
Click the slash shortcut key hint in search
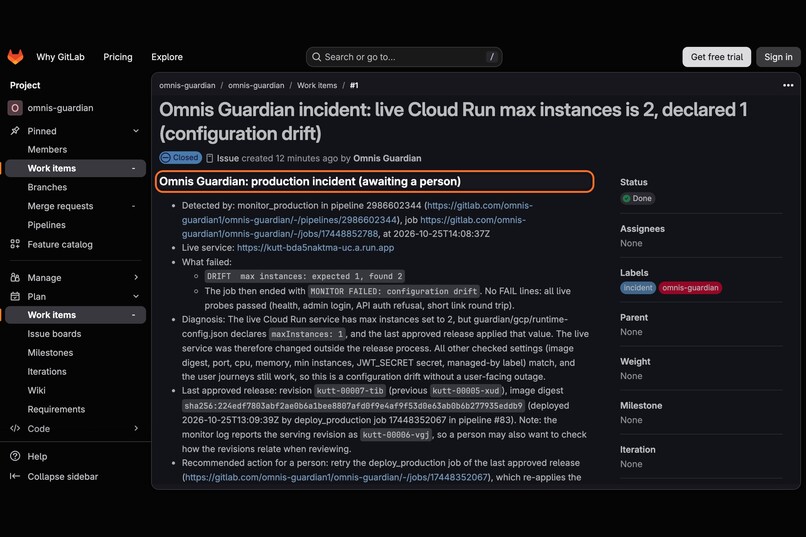(x=491, y=57)
